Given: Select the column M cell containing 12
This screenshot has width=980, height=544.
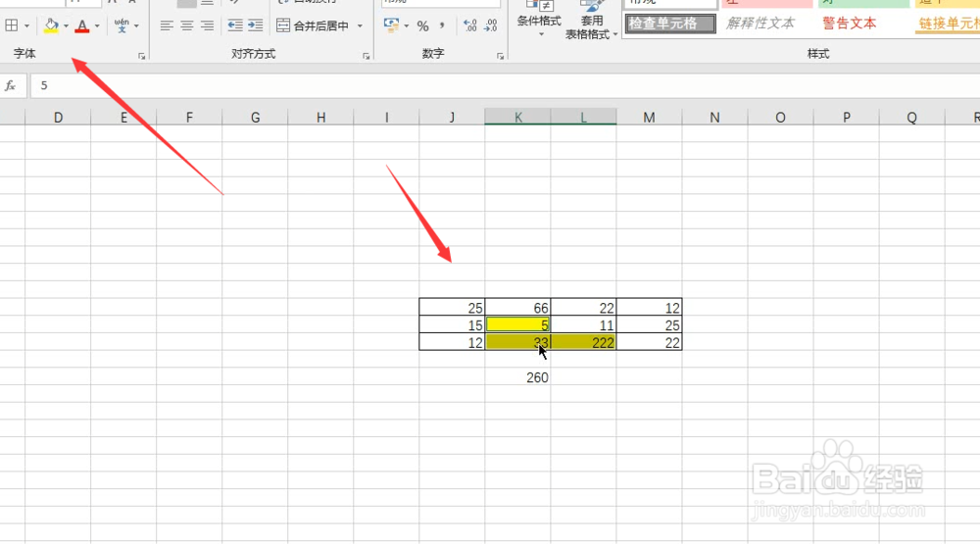Looking at the screenshot, I should 649,308.
